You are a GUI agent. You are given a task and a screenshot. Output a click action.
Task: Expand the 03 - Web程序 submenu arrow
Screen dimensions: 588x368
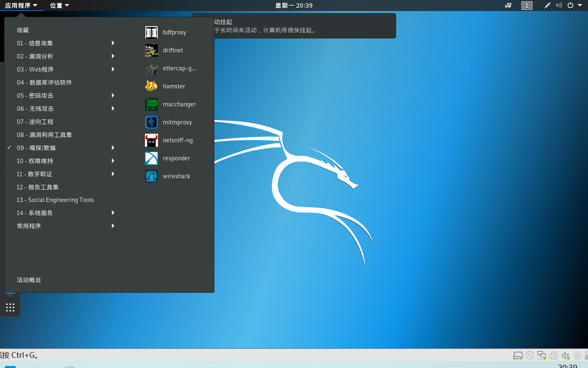click(113, 69)
